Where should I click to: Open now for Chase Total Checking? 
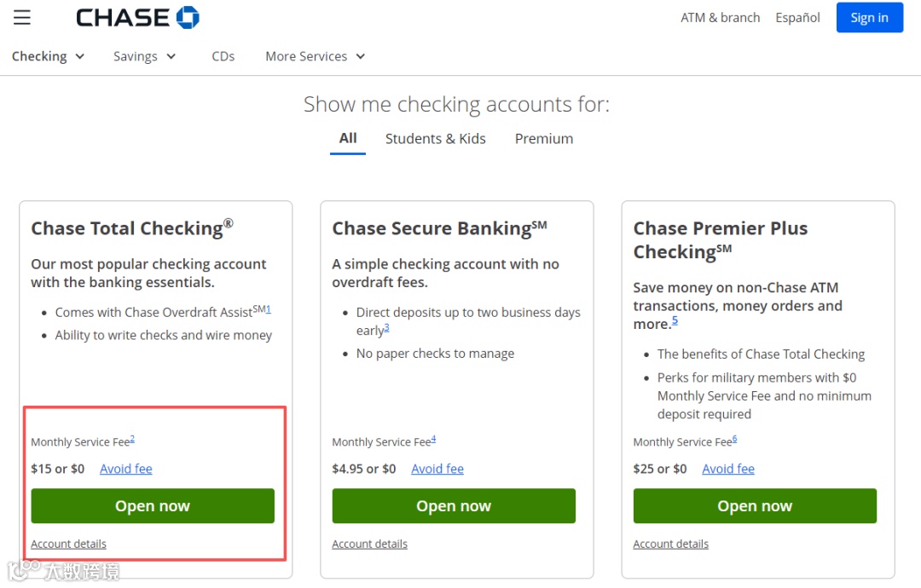153,506
